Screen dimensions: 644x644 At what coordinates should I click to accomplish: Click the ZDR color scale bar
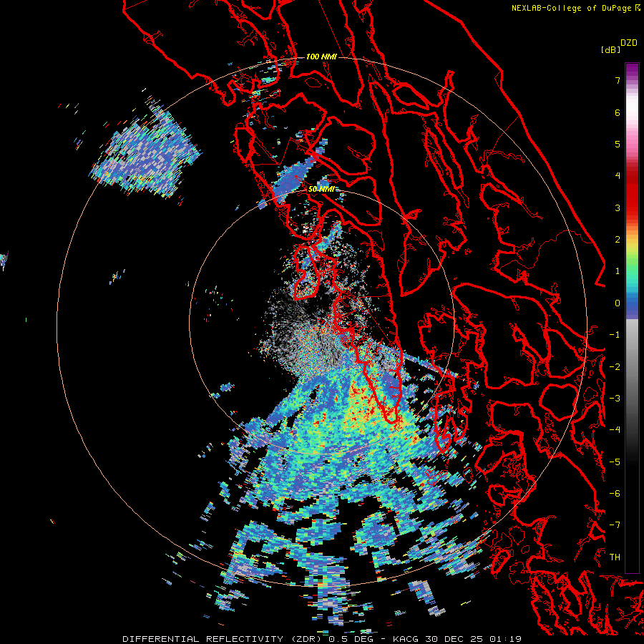point(632,318)
